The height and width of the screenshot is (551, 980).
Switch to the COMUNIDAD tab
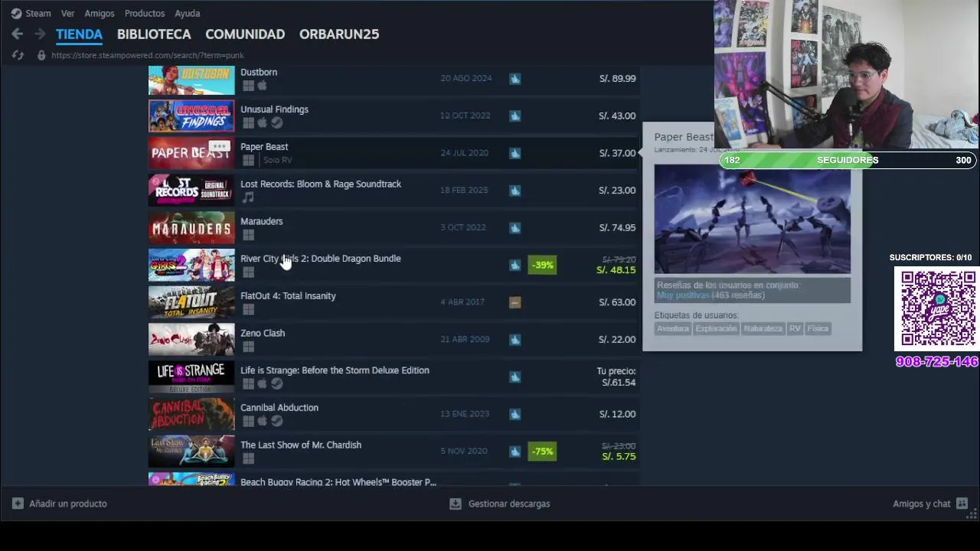pos(245,34)
